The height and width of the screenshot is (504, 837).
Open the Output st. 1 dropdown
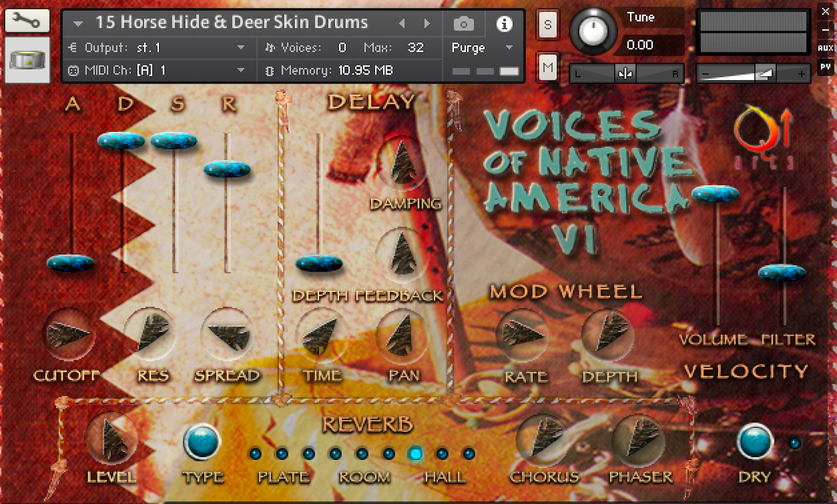click(240, 48)
